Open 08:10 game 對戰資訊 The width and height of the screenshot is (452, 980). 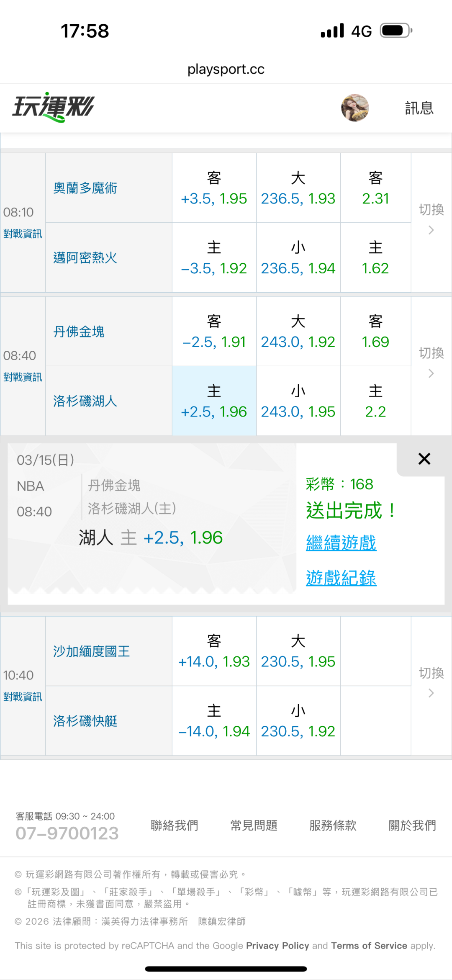click(23, 234)
